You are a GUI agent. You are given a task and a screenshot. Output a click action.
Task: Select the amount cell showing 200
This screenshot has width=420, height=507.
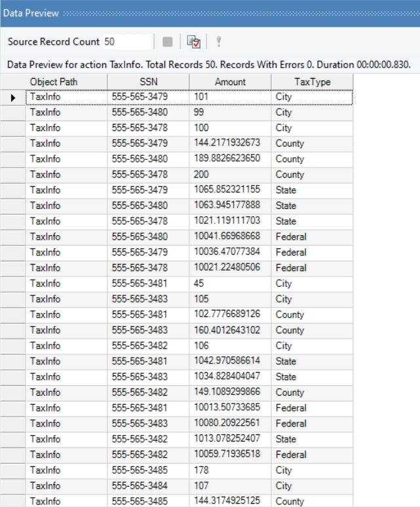230,174
